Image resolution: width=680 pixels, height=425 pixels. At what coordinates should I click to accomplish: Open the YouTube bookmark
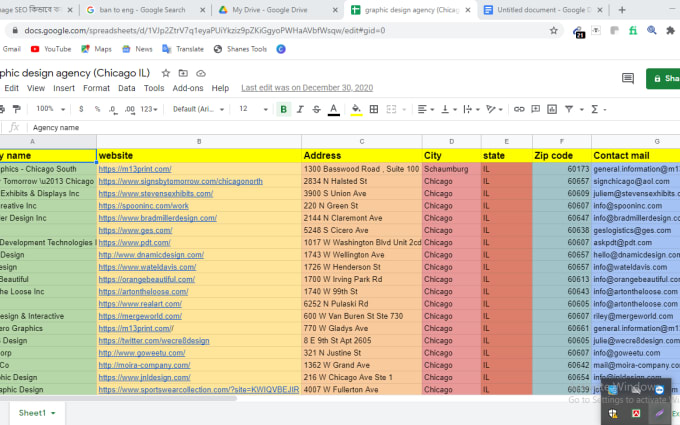[51, 49]
